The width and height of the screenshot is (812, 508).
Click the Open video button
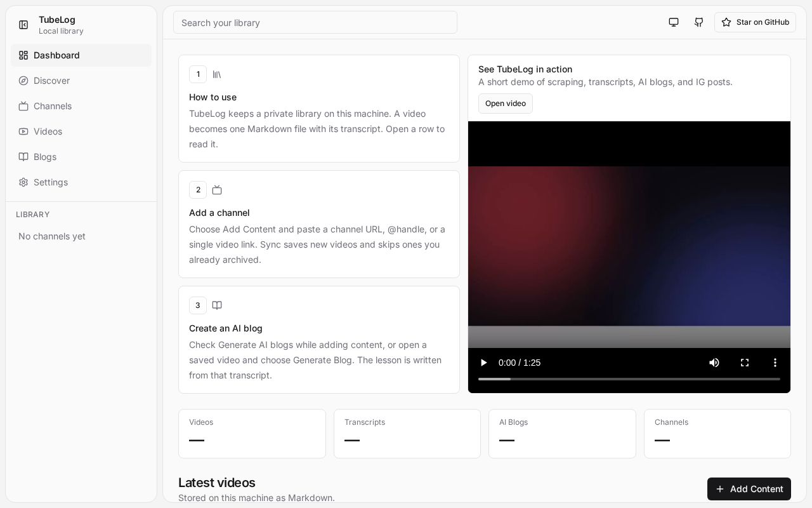506,104
